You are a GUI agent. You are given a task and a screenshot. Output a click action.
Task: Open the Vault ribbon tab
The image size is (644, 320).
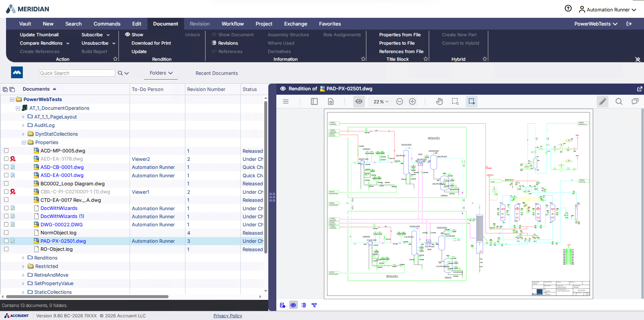(25, 24)
